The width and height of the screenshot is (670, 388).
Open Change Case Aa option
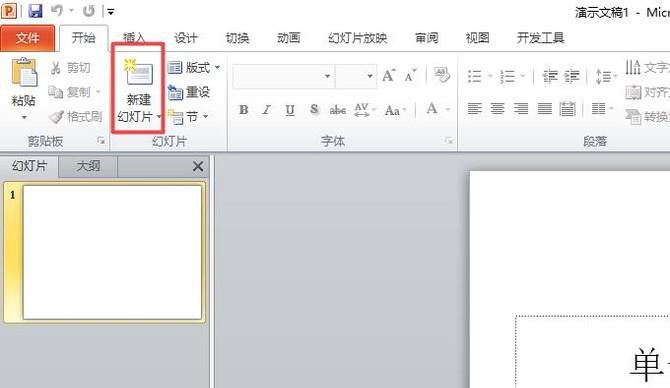395,110
